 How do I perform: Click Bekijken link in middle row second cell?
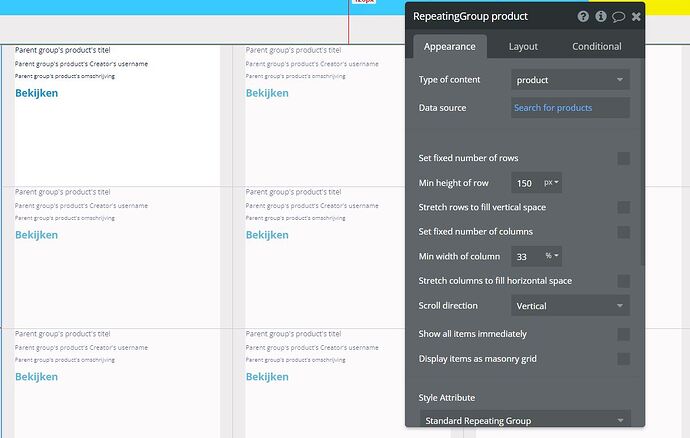pyautogui.click(x=267, y=235)
